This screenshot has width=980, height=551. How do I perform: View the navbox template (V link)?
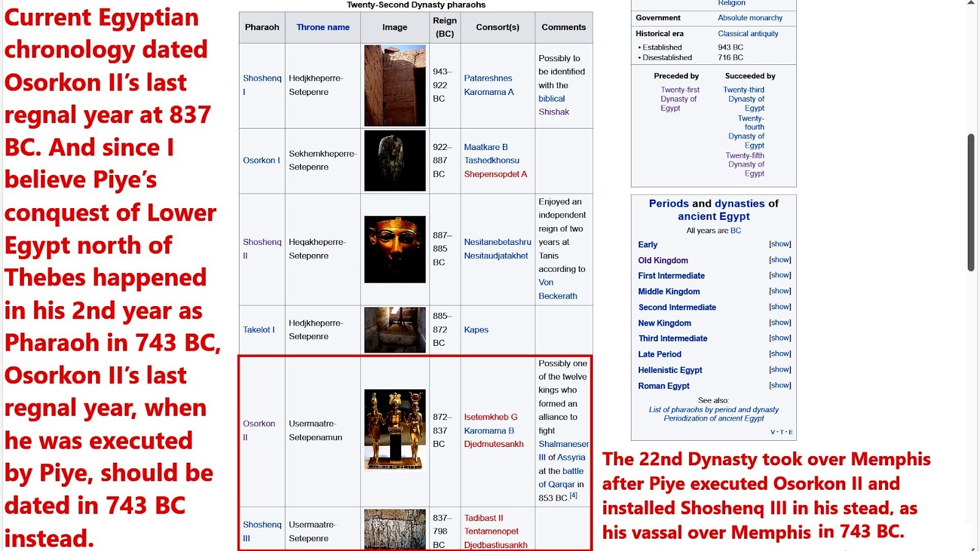pos(772,432)
